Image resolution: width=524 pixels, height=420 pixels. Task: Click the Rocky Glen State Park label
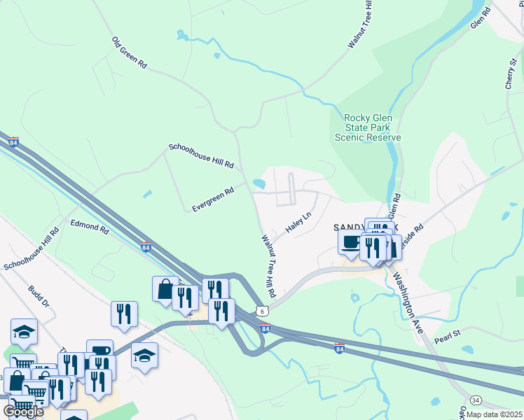(368, 128)
